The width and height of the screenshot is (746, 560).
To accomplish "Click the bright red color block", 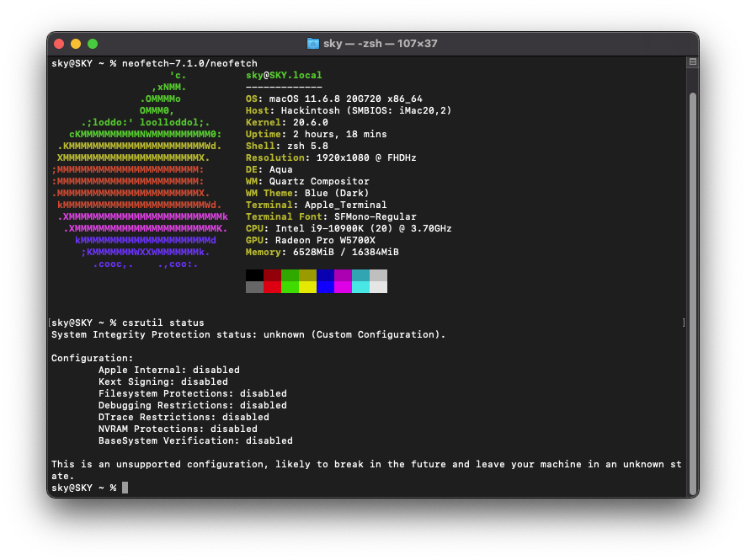I will [x=272, y=287].
